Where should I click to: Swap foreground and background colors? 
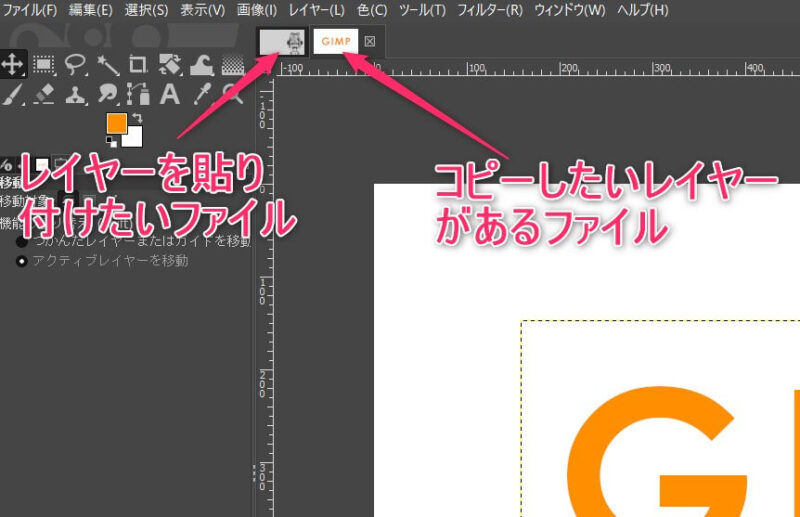coord(137,118)
